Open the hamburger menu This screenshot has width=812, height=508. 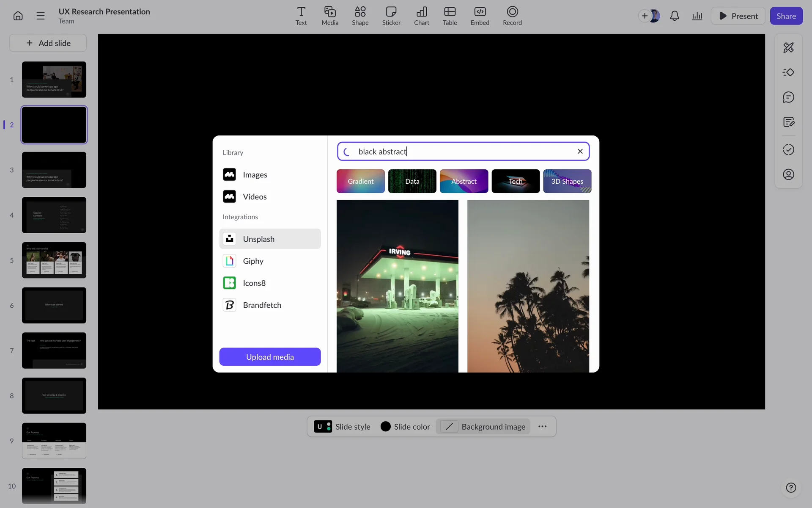tap(41, 16)
